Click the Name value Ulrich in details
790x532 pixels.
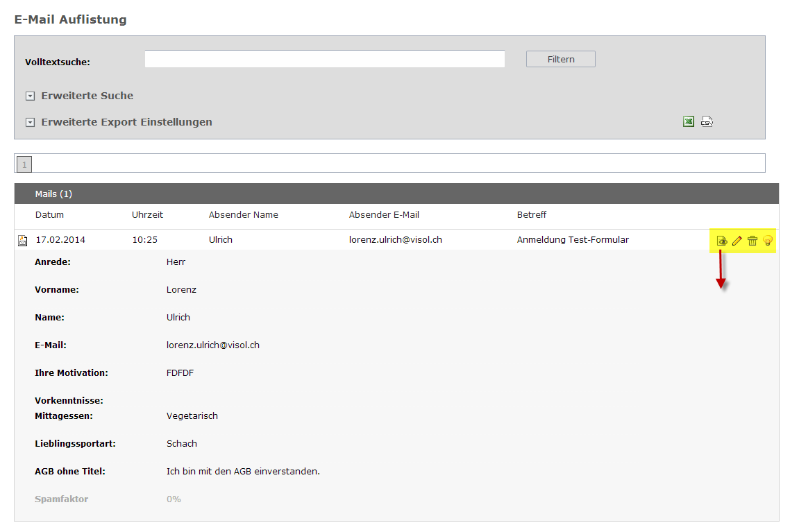click(178, 317)
